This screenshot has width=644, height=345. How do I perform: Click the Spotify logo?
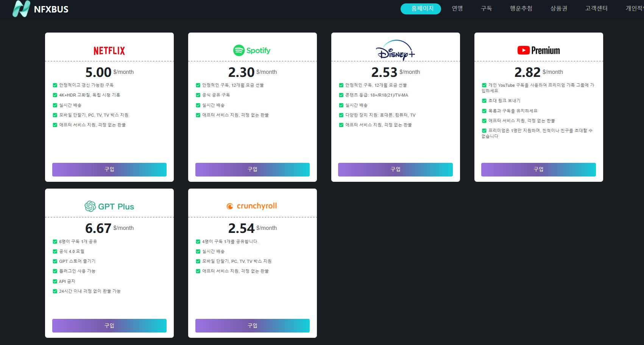tap(252, 50)
